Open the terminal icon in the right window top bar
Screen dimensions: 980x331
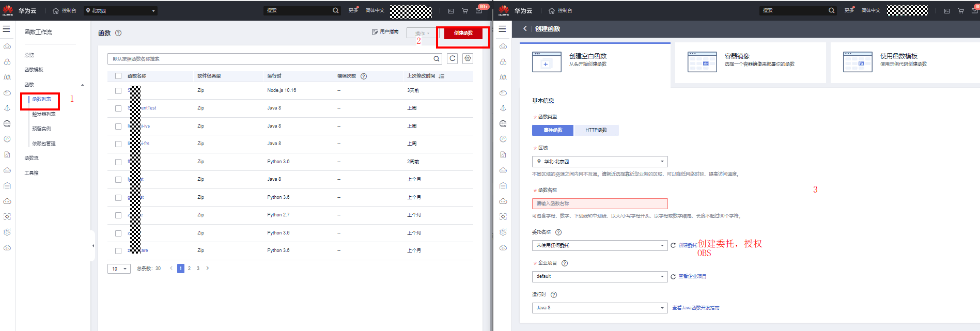[x=946, y=11]
